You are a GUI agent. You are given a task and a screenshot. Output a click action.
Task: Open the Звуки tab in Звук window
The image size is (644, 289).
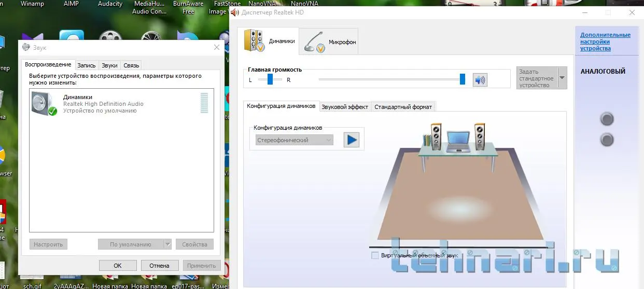pos(109,65)
